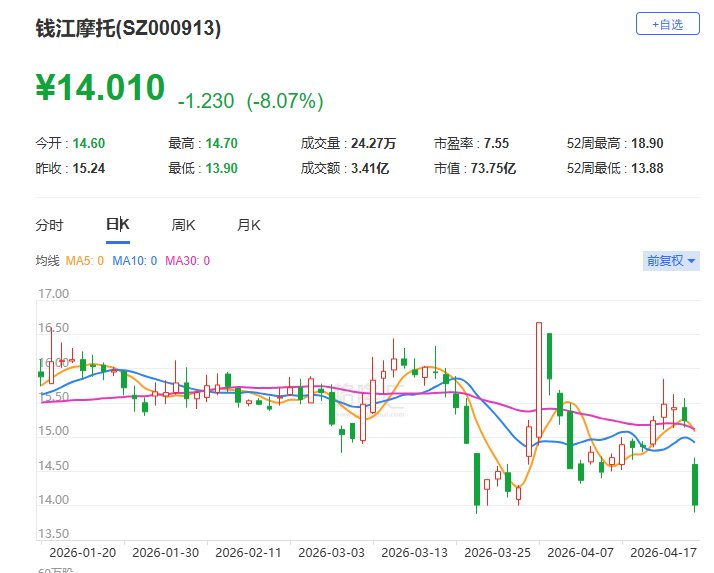
Task: Click the 最低 value 13.90
Action: (221, 169)
